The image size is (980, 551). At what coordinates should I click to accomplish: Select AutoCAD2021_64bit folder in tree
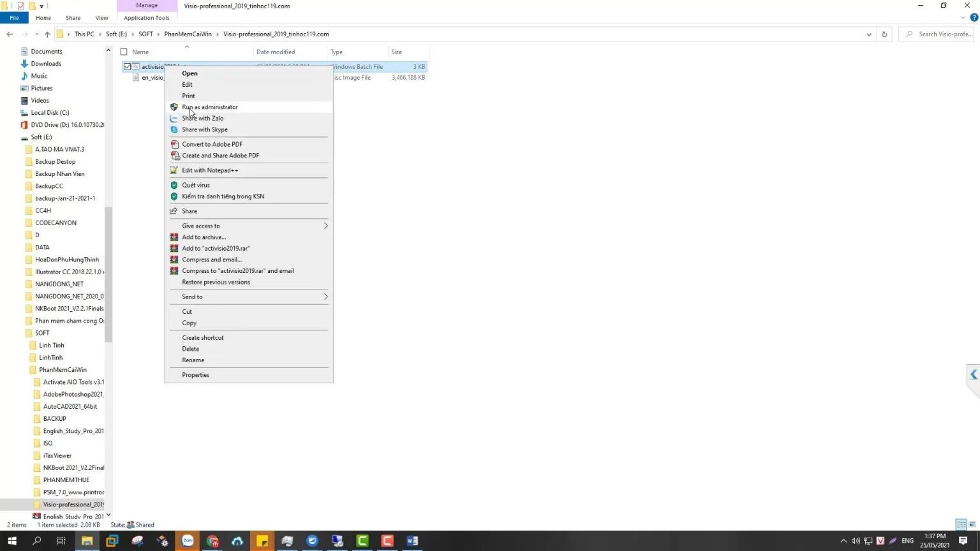click(x=70, y=407)
